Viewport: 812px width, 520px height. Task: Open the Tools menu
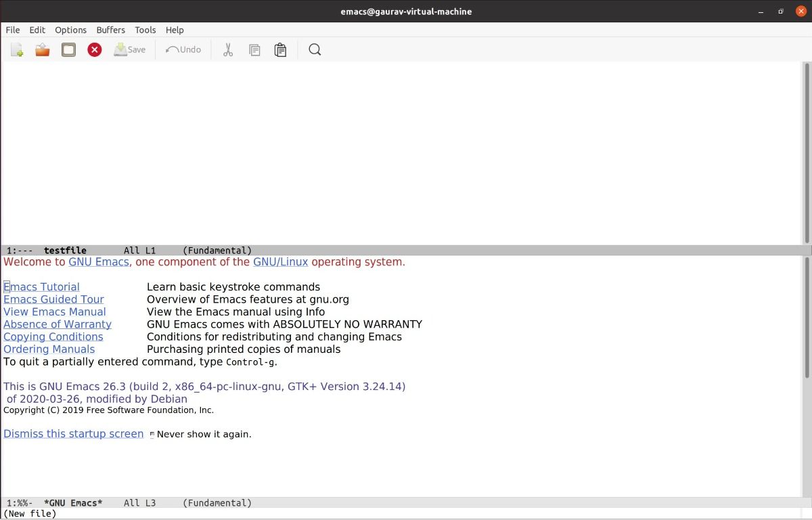point(145,30)
